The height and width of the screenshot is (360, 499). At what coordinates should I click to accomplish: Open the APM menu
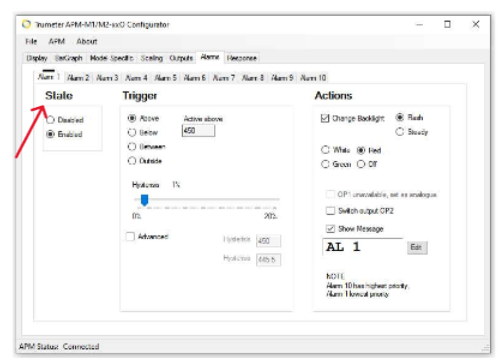click(57, 41)
